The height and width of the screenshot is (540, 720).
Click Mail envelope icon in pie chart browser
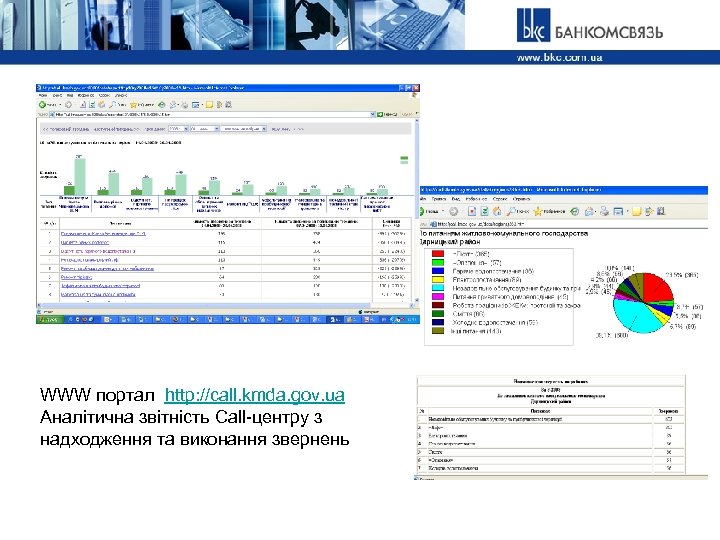coord(590,211)
